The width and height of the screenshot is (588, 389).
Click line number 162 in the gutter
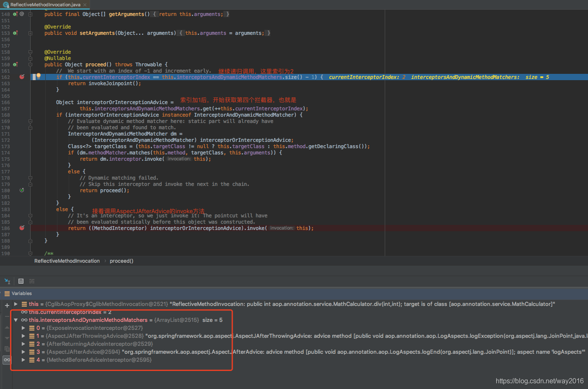pos(5,77)
